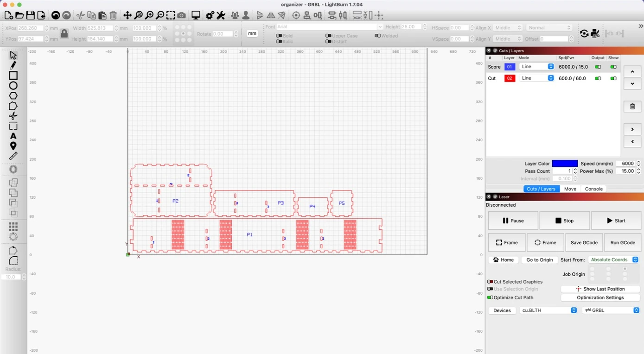Open the cu.BLTH port dropdown
This screenshot has height=354, width=644.
click(x=548, y=310)
